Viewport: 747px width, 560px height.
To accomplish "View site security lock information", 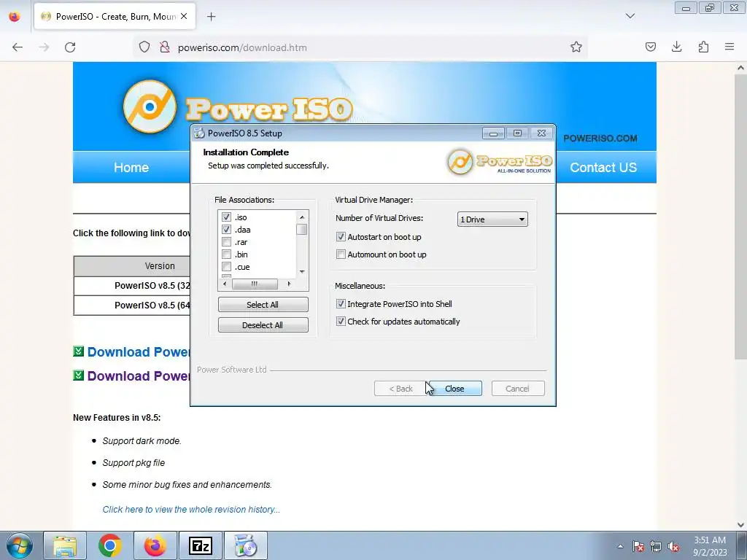I will [165, 47].
